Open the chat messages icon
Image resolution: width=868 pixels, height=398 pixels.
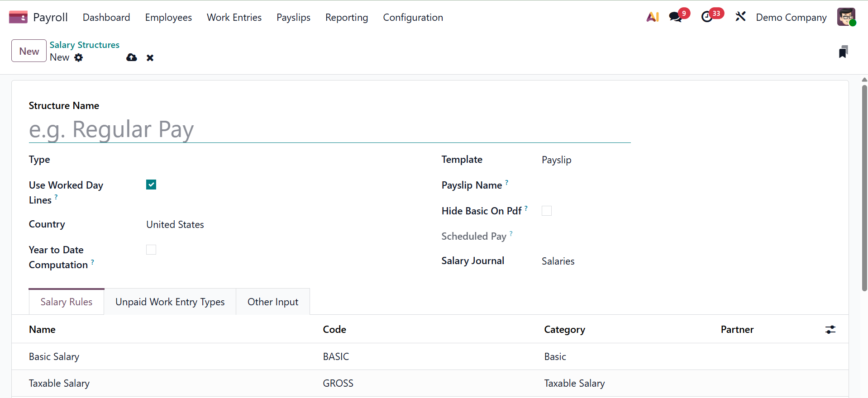coord(675,17)
